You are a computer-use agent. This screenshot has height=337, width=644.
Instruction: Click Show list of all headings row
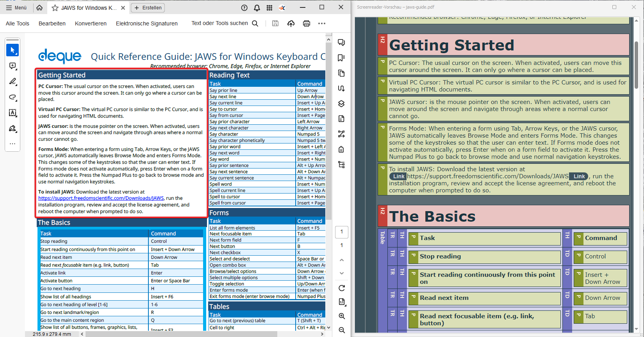[121, 297]
